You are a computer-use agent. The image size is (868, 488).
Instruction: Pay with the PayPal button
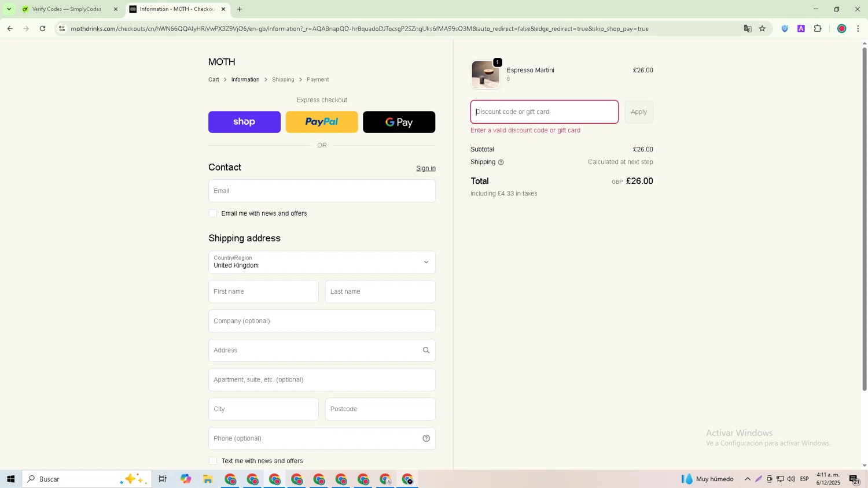322,122
